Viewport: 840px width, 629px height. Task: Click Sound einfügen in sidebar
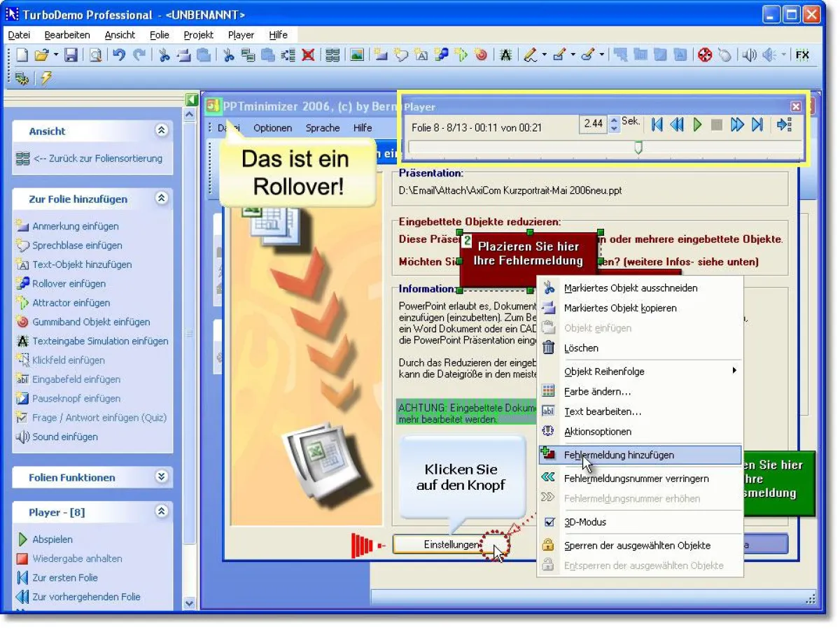pyautogui.click(x=64, y=437)
